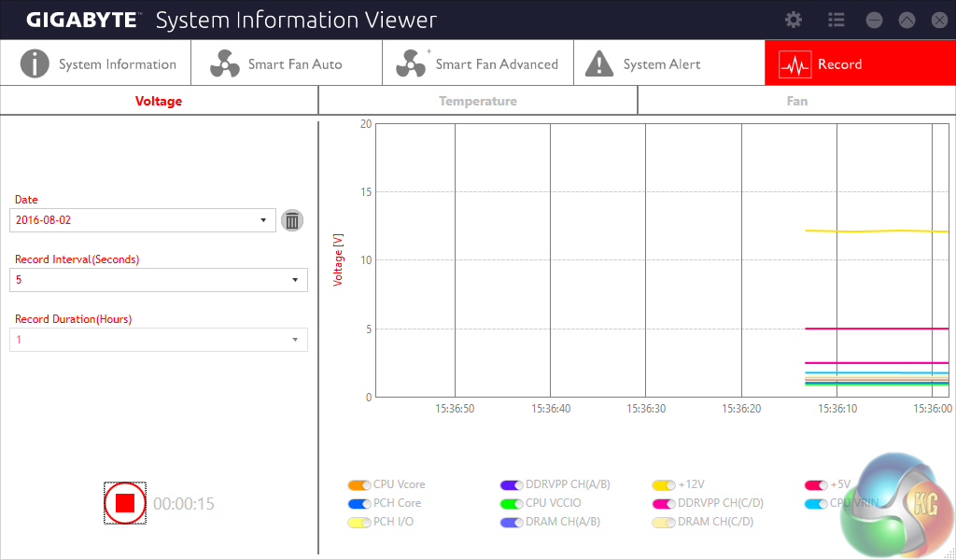Expand the Record Duration dropdown
The height and width of the screenshot is (560, 956).
(x=295, y=340)
